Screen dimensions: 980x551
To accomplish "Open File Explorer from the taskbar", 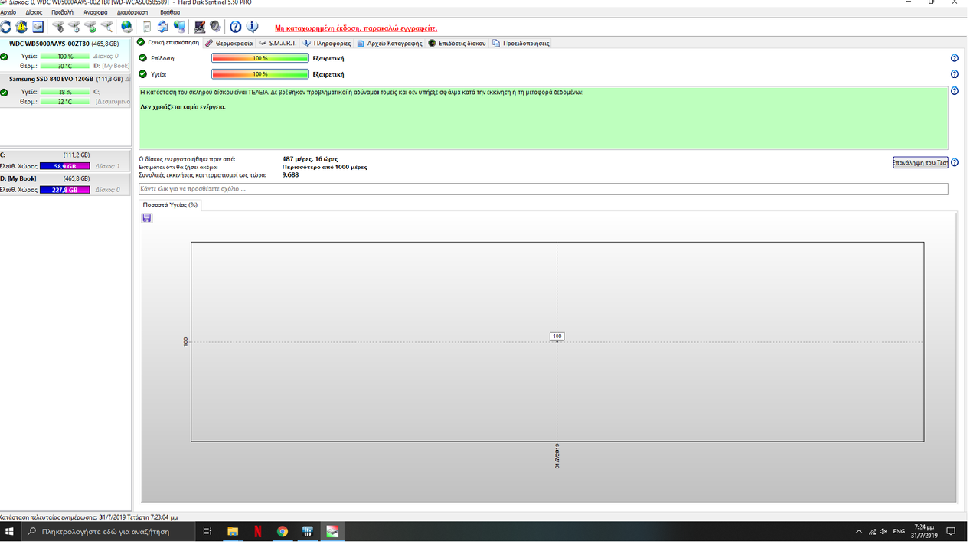I will pos(234,531).
